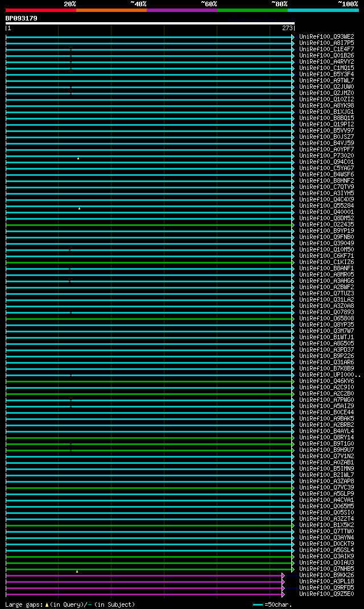Click the green ~80% identity legend segment
Screen dimensions: 364x609
pyautogui.click(x=253, y=10)
